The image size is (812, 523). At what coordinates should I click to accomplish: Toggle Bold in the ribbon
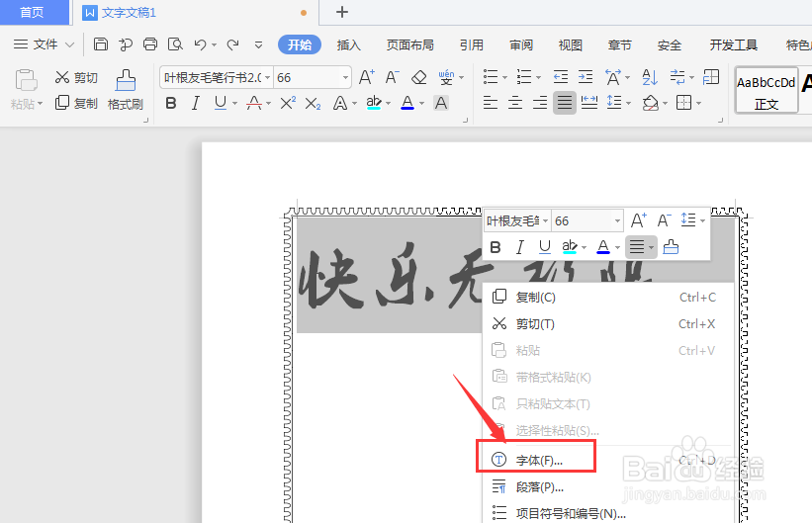pyautogui.click(x=171, y=103)
